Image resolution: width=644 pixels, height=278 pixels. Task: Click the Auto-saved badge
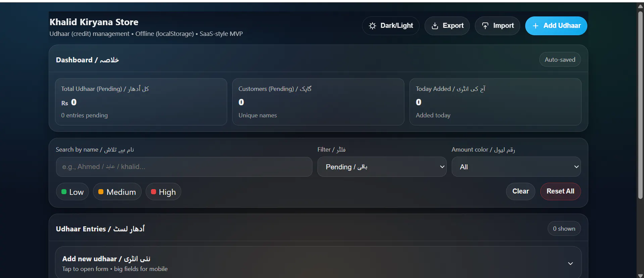point(560,60)
